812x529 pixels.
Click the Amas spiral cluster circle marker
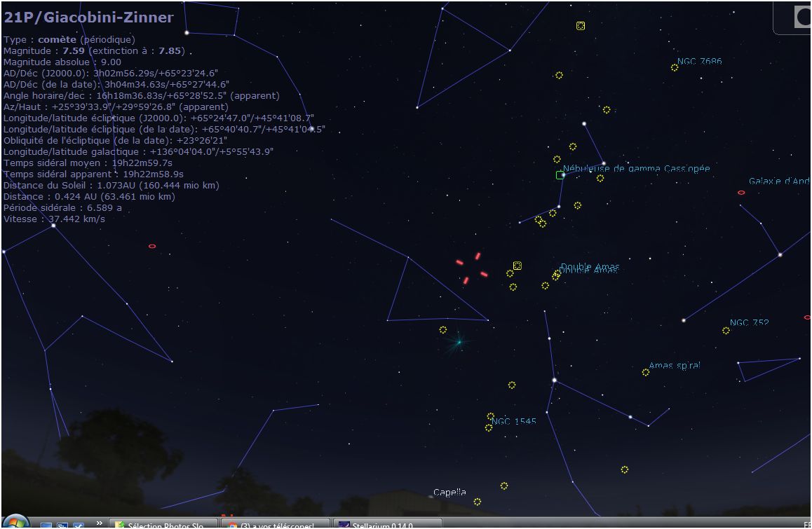coord(645,373)
